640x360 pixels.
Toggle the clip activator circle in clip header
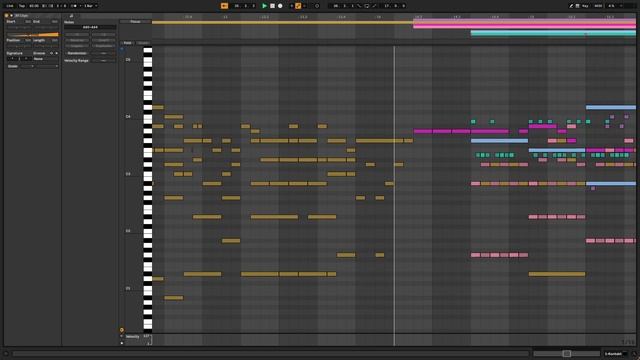[7, 16]
